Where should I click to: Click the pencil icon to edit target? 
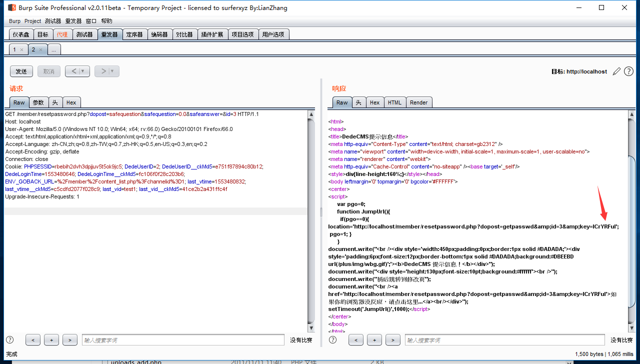(616, 71)
